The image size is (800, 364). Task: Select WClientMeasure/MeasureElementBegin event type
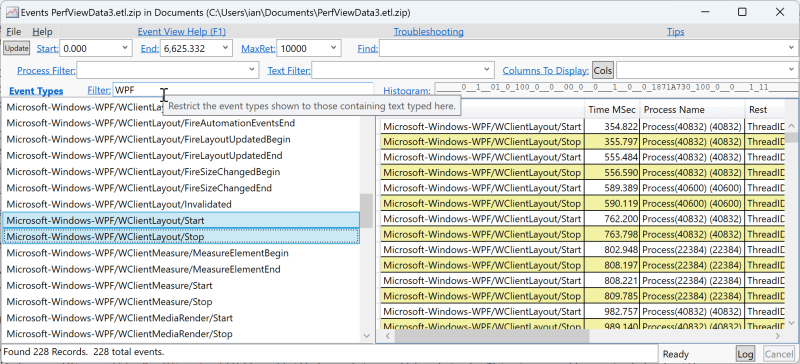tap(181, 253)
